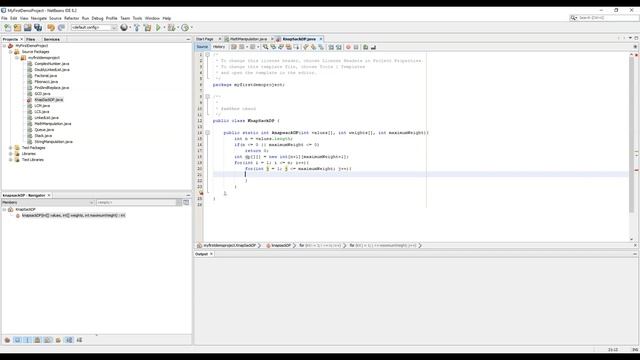Open the Tools menu
Image resolution: width=640 pixels, height=360 pixels.
pyautogui.click(x=137, y=18)
